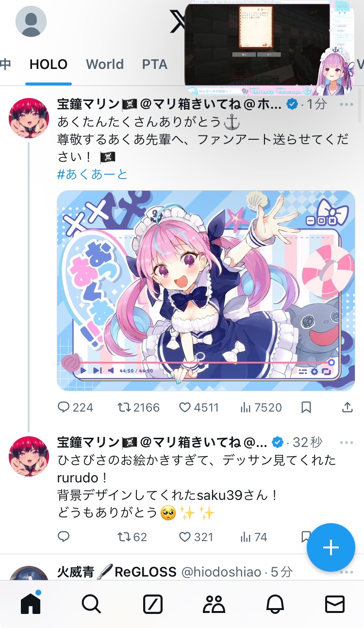Tap the Home icon in bottom bar
This screenshot has width=364, height=628.
(x=30, y=604)
